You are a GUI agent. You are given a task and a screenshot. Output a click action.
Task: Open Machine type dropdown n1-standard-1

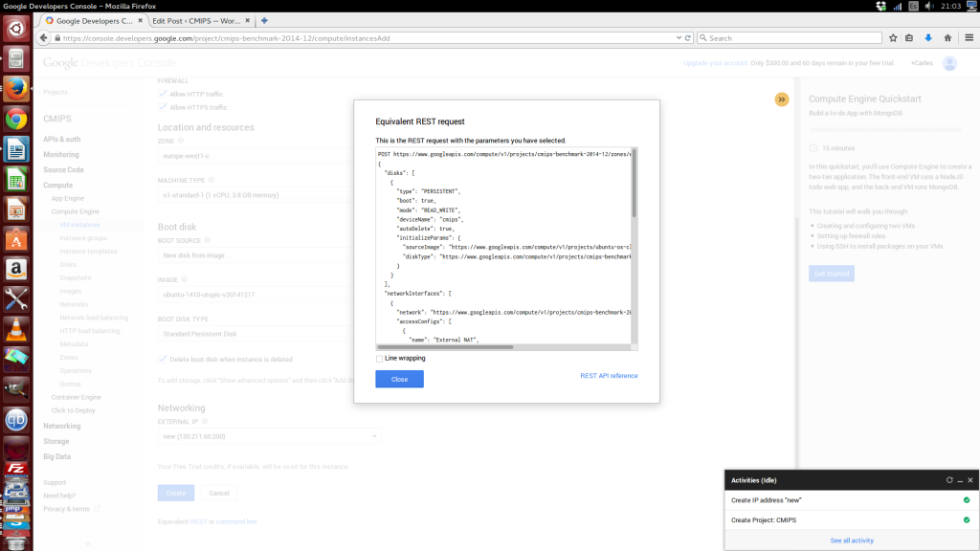pos(256,195)
